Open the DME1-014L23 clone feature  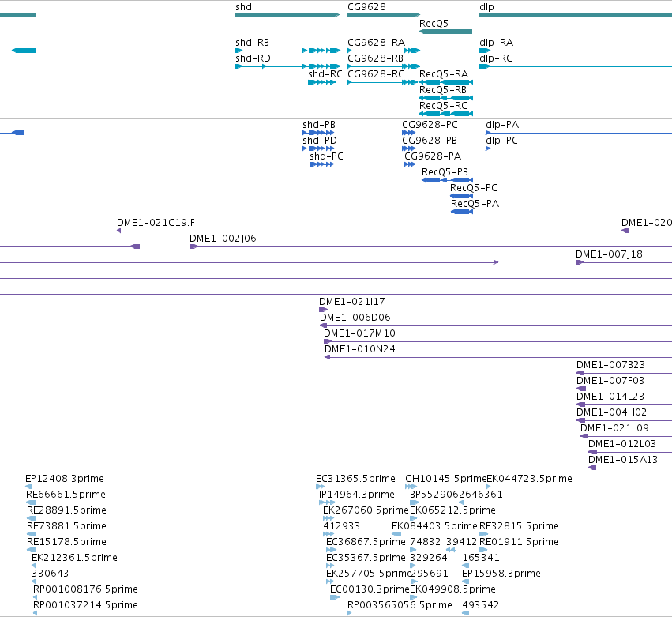click(624, 404)
